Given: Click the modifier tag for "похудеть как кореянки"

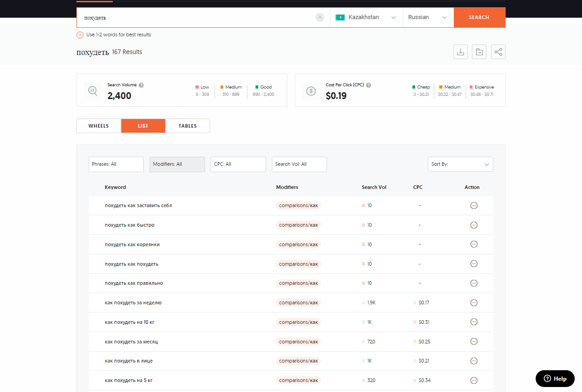Looking at the screenshot, I should coord(298,244).
